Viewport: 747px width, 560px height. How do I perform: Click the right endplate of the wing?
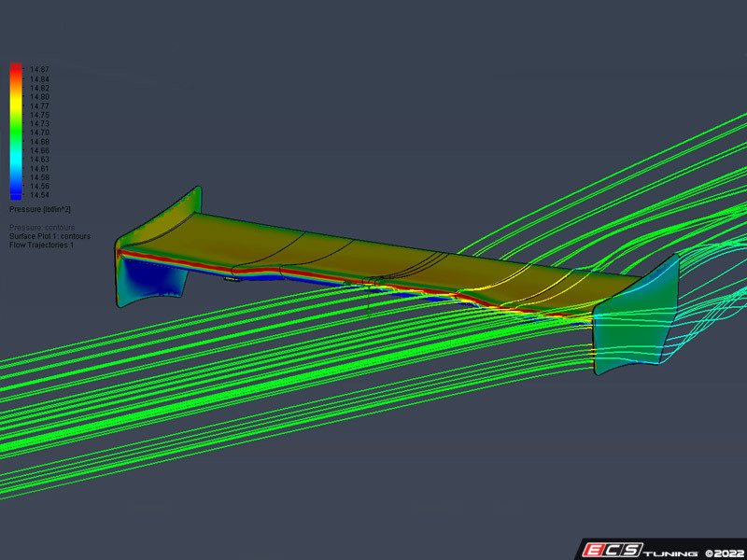point(635,322)
